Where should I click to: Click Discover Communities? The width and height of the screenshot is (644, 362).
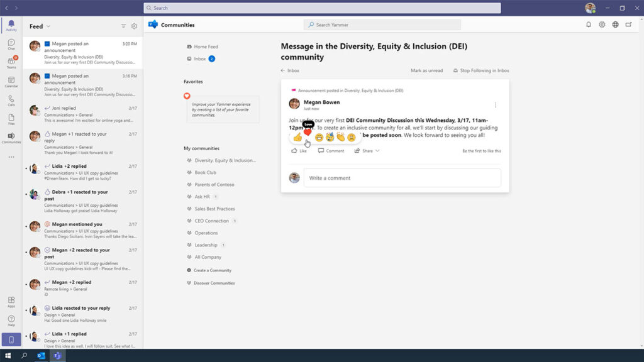211,283
